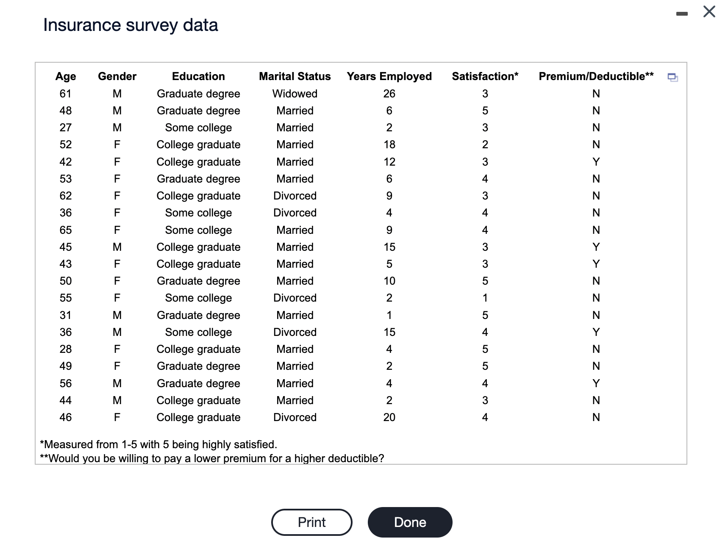Screen dimensions: 728x560
Task: Click the Marital Status column header
Action: click(x=295, y=76)
